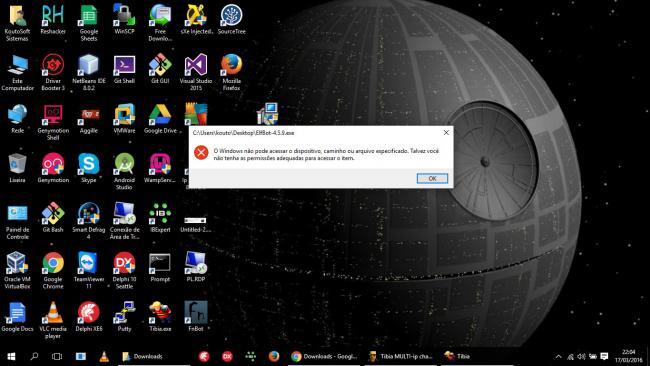The image size is (650, 366).
Task: Select the Skype desktop shortcut
Action: pos(89,168)
